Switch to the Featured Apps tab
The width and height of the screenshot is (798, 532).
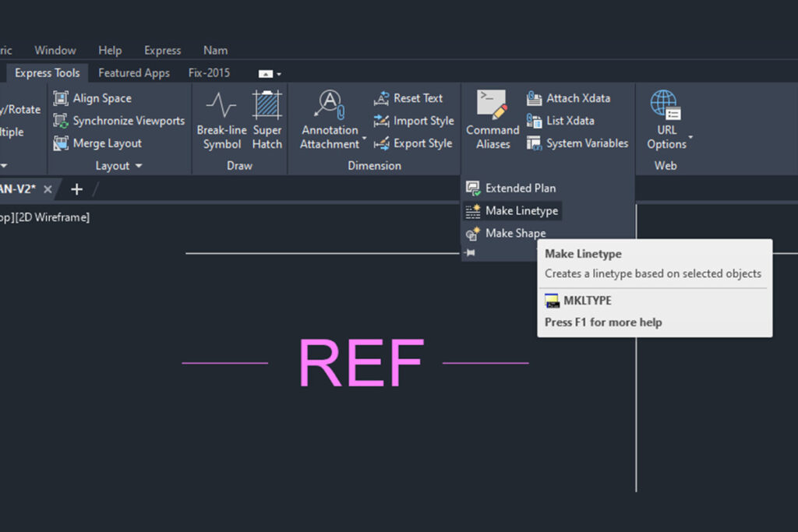(134, 72)
